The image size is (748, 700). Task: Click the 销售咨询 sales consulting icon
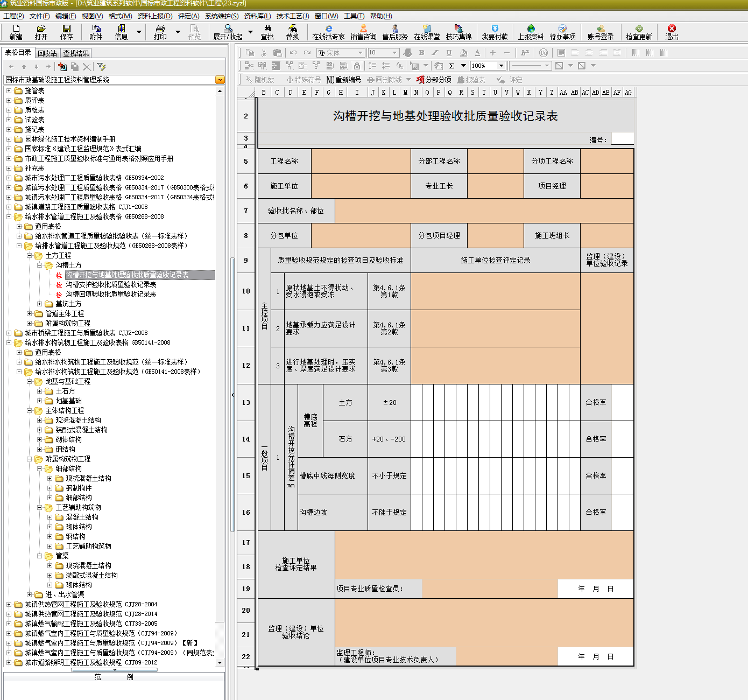click(363, 32)
